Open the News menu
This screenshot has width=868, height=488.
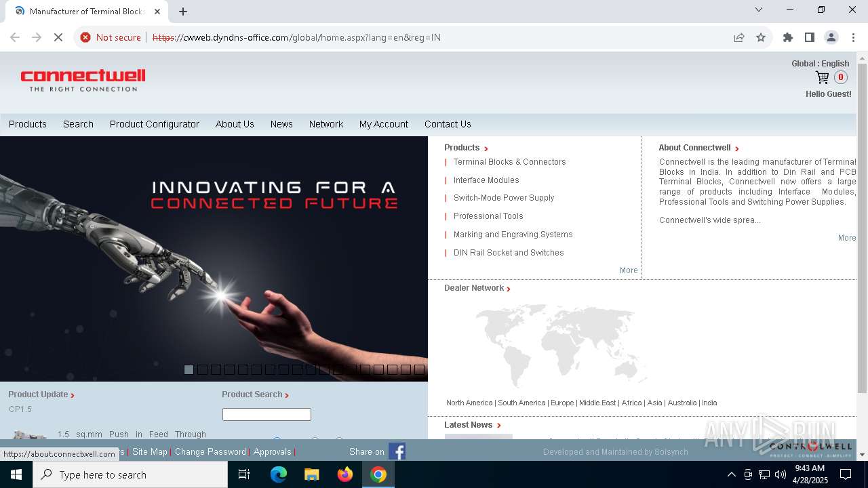(281, 124)
